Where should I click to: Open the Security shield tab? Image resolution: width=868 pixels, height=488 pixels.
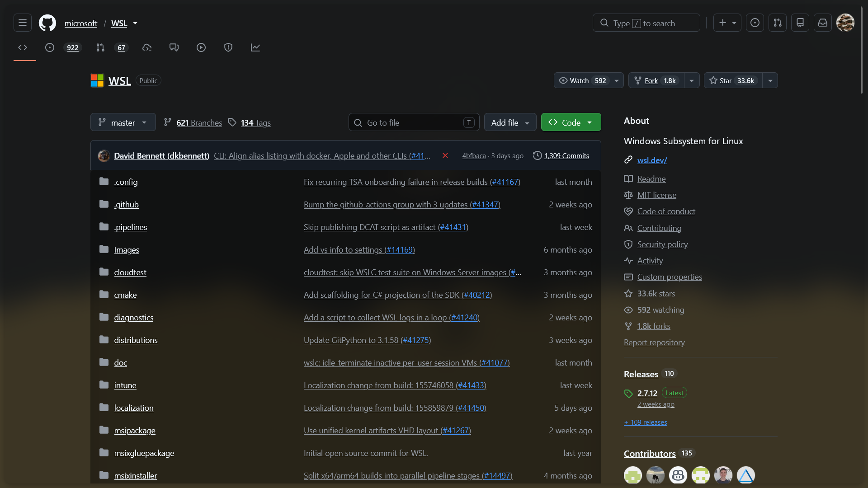pyautogui.click(x=228, y=47)
